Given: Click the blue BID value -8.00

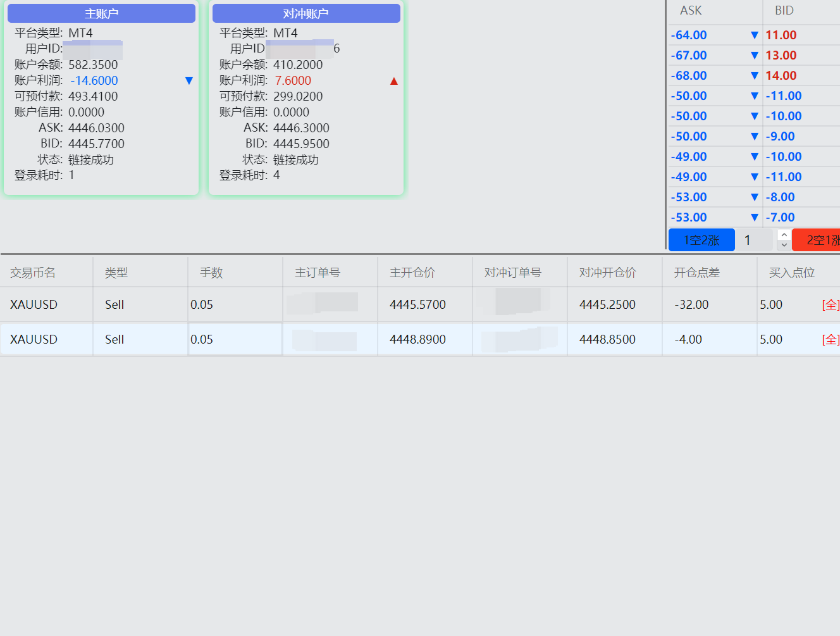Looking at the screenshot, I should pos(780,197).
